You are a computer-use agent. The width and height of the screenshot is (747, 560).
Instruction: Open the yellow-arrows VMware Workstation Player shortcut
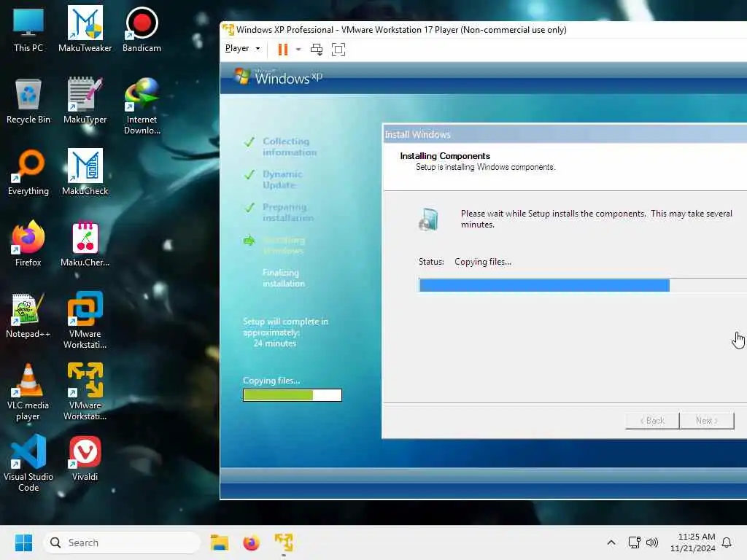coord(85,392)
